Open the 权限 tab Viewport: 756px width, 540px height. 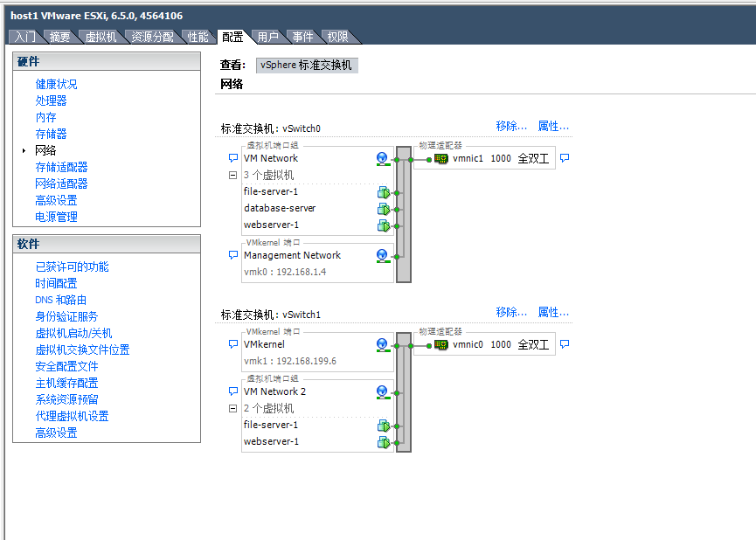click(337, 37)
